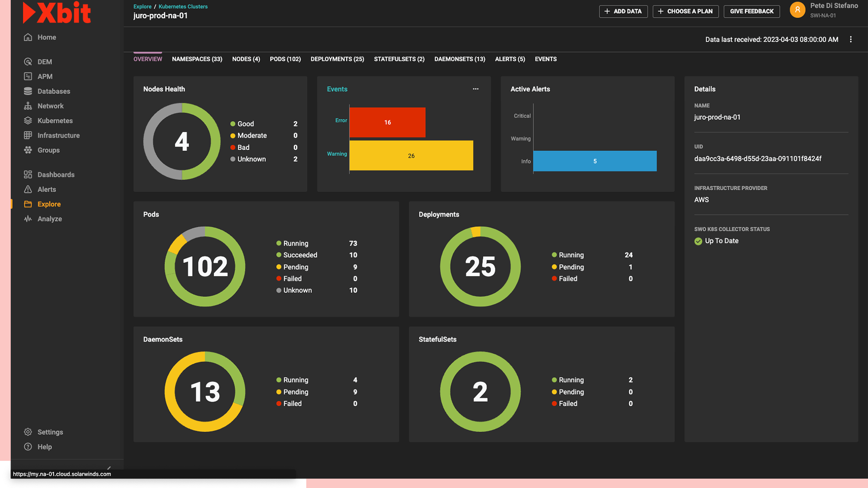Click the Dashboards icon in sidebar
868x488 pixels.
tap(28, 174)
